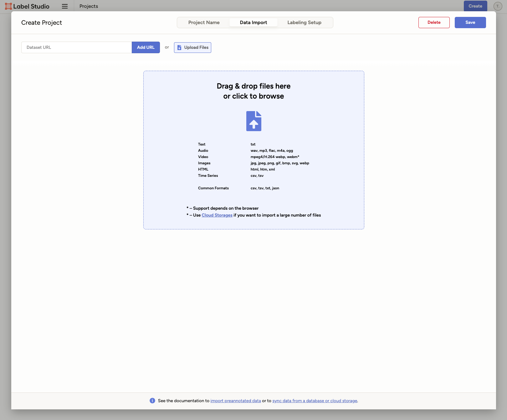Click the 'Time Series' format label
Image resolution: width=507 pixels, height=420 pixels.
coord(208,176)
